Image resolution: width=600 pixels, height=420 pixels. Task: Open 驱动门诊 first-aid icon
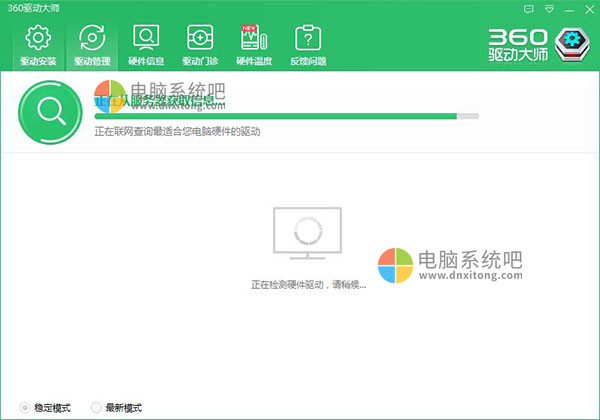[x=200, y=45]
